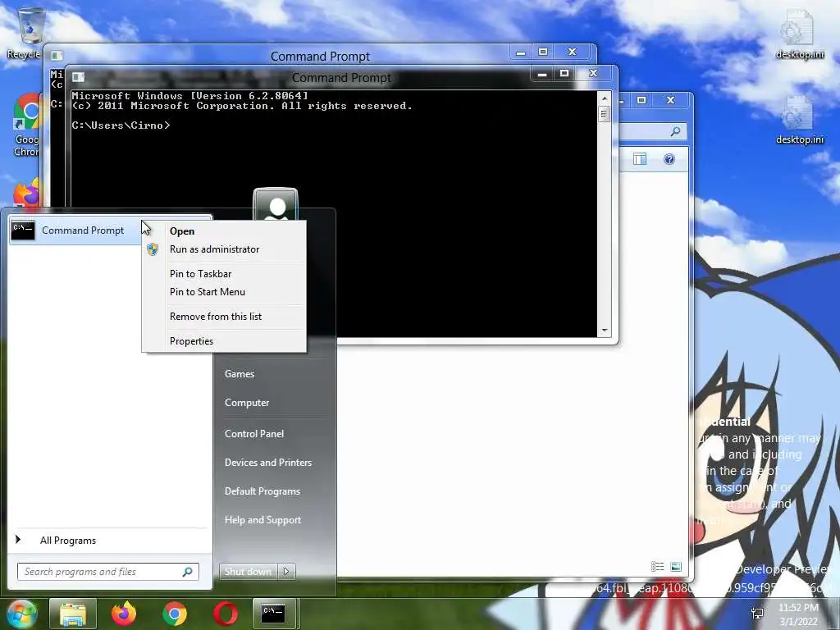
Task: Click the user account picture in the Start menu
Action: click(276, 204)
